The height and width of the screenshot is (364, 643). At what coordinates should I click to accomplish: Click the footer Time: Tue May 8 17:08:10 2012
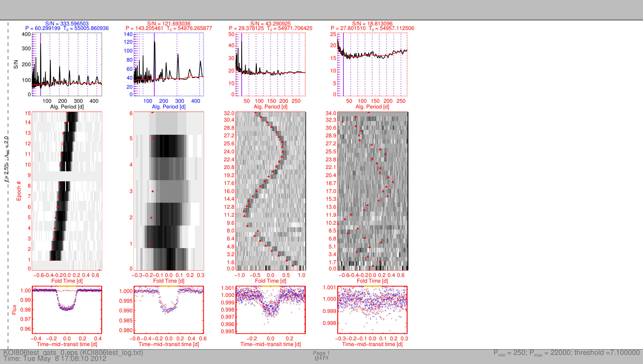(55, 359)
